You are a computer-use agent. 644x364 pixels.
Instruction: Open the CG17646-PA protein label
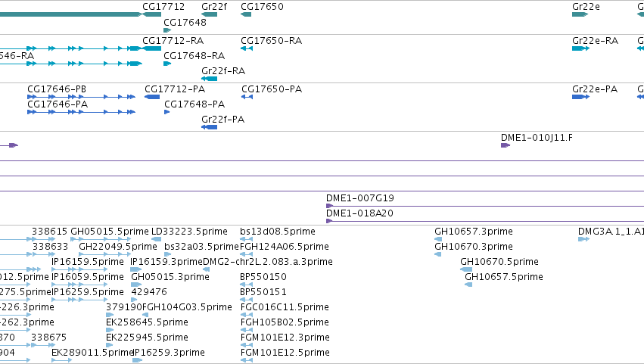click(x=58, y=104)
